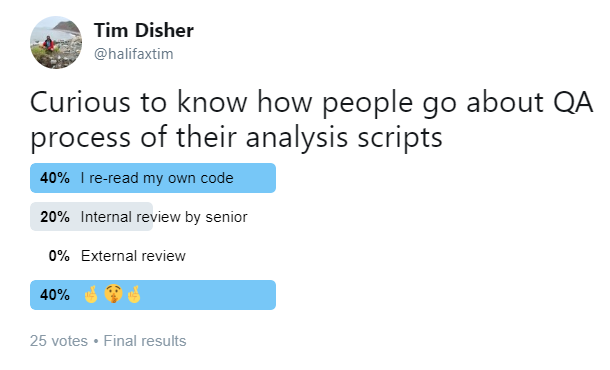Open Tim Disher's profile picture
The width and height of the screenshot is (610, 370).
click(x=56, y=42)
